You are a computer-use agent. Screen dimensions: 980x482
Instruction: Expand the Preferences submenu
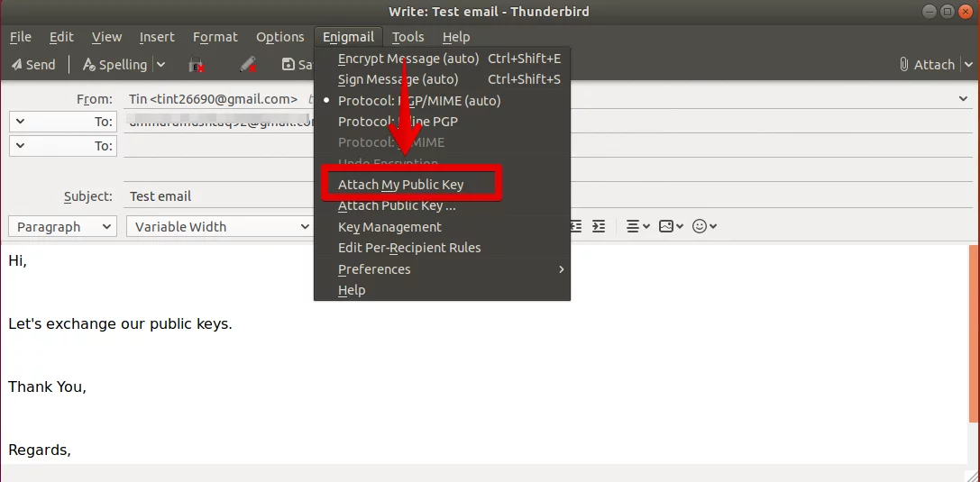pos(442,269)
